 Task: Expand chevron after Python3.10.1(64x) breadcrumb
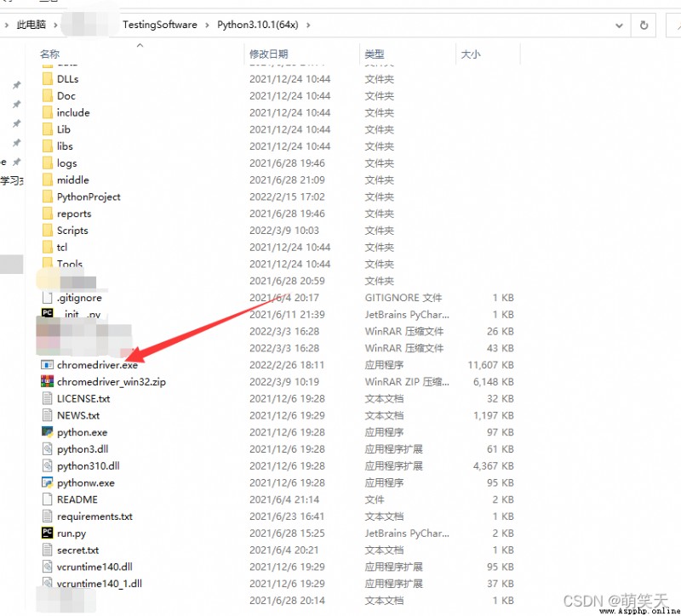(x=308, y=25)
